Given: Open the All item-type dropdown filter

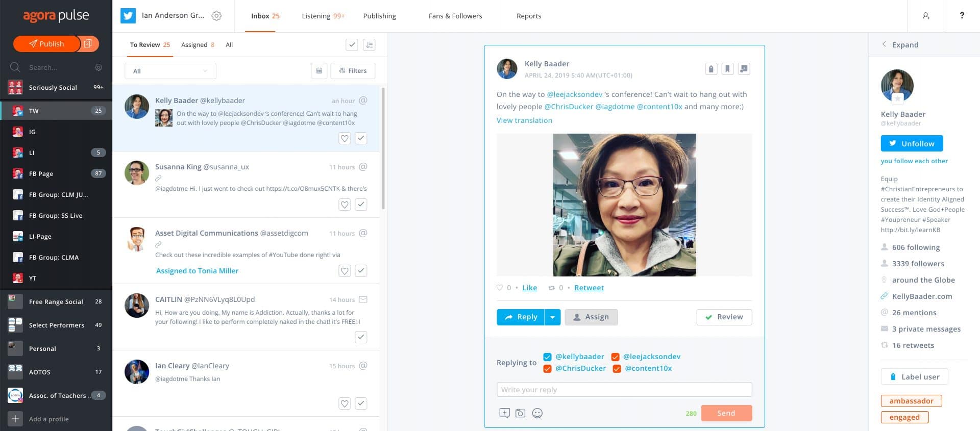Looking at the screenshot, I should (x=170, y=71).
